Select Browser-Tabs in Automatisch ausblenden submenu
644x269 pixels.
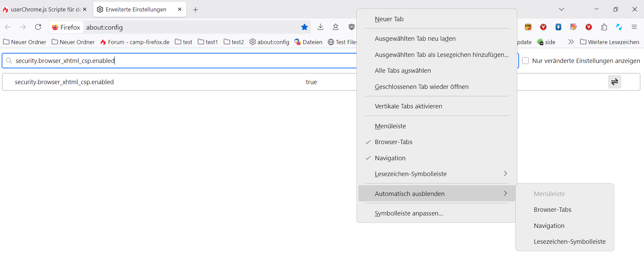pyautogui.click(x=552, y=210)
